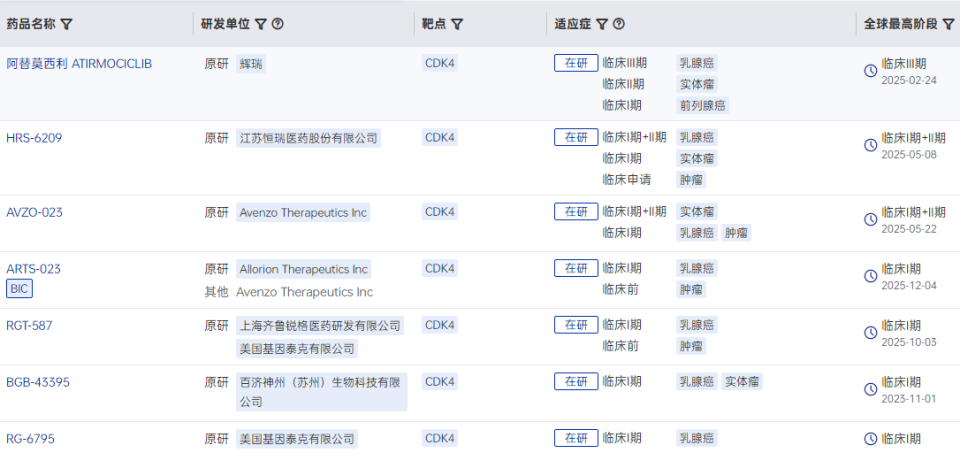The height and width of the screenshot is (453, 960).
Task: Click the Allorion Therapeutics Inc tag
Action: [x=303, y=269]
